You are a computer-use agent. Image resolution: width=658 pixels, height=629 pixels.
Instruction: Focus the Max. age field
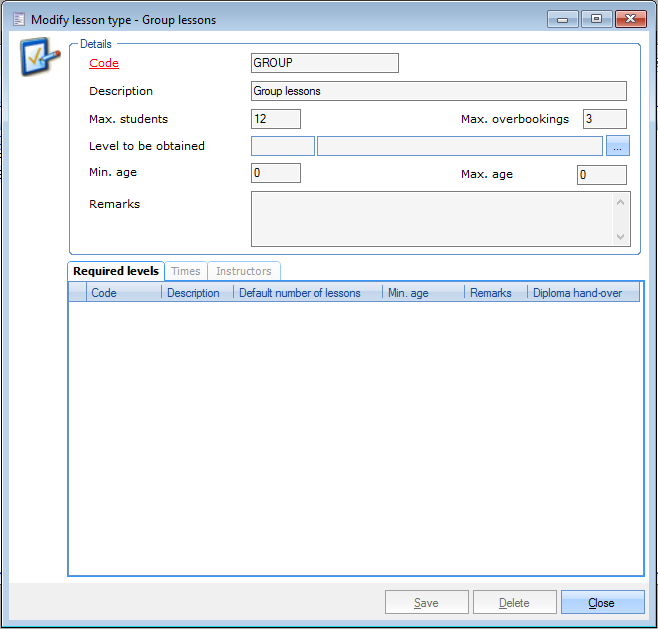tap(602, 175)
